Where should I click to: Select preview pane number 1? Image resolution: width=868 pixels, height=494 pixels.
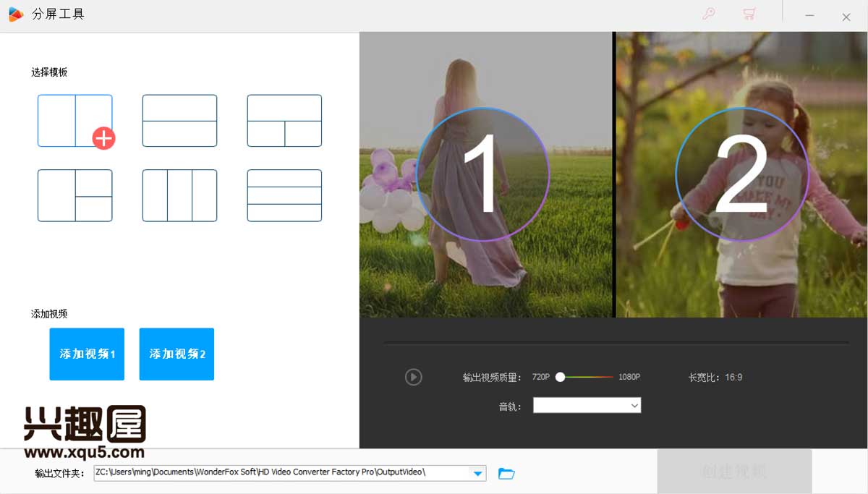(482, 174)
